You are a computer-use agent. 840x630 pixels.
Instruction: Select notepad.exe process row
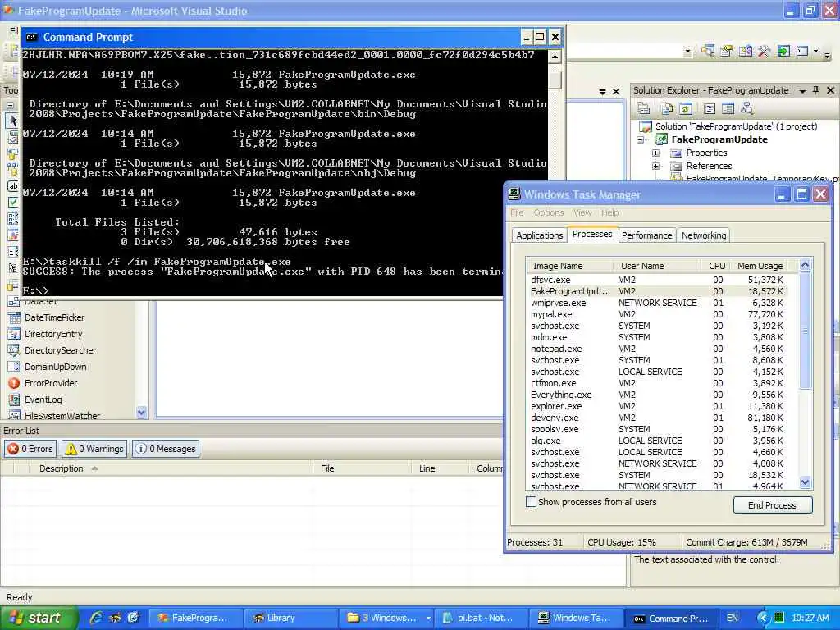click(x=662, y=349)
